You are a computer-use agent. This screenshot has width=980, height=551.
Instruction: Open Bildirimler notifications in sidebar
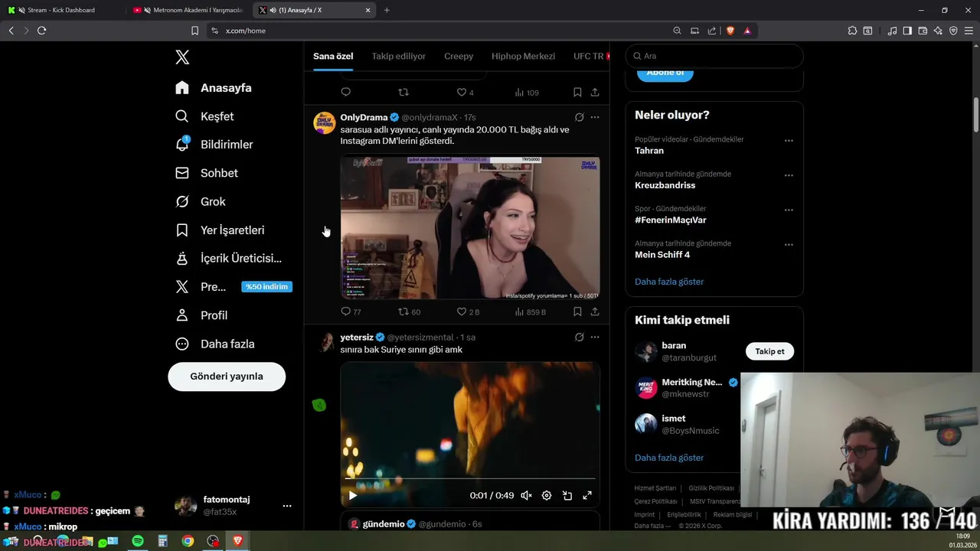(214, 145)
